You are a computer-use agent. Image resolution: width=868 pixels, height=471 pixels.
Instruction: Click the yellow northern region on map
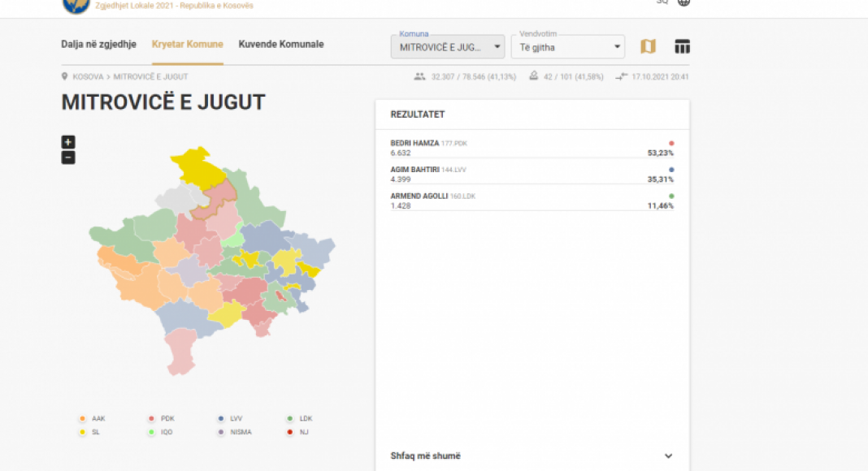pos(198,165)
